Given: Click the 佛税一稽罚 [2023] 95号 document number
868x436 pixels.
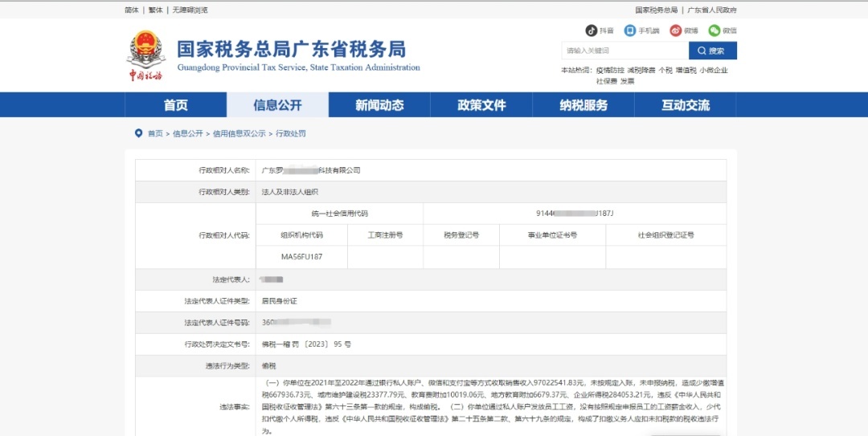Looking at the screenshot, I should 306,344.
